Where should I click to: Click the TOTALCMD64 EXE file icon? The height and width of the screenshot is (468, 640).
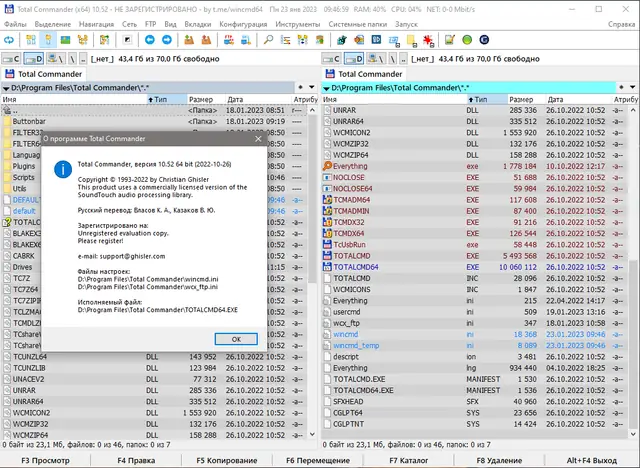(327, 267)
